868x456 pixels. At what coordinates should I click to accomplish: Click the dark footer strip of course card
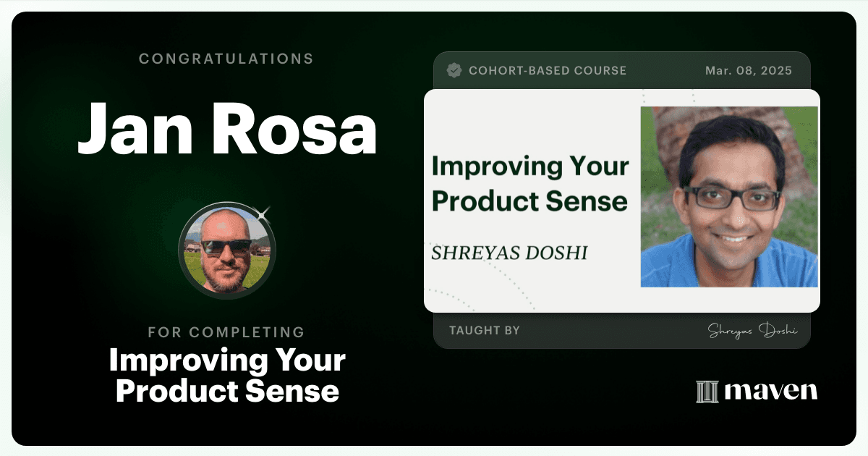point(621,331)
